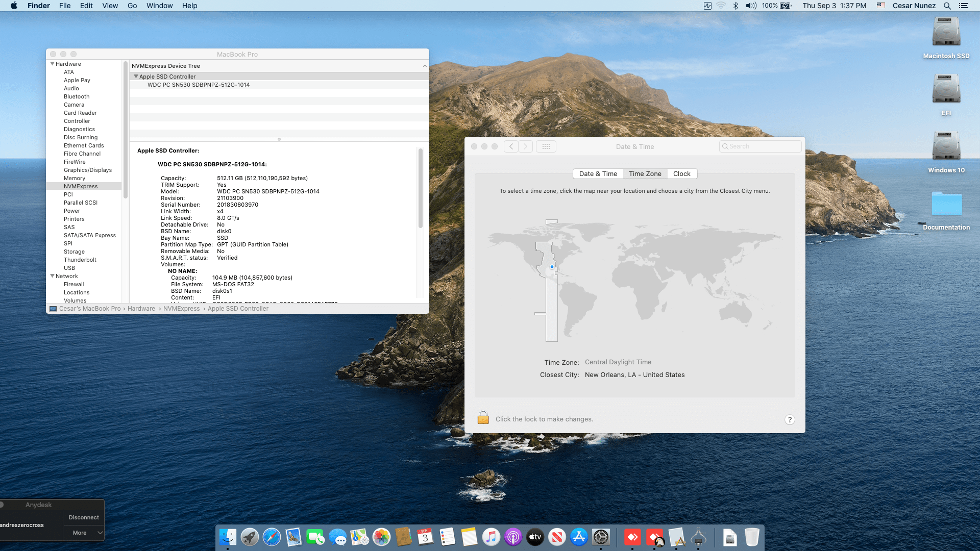
Task: Open Spotlight search in the menu bar
Action: point(947,6)
